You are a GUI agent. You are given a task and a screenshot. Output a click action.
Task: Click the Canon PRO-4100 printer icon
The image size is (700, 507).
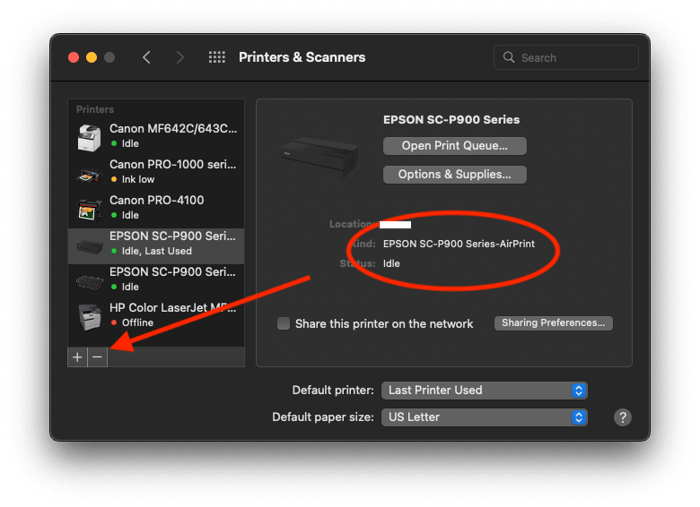(90, 208)
